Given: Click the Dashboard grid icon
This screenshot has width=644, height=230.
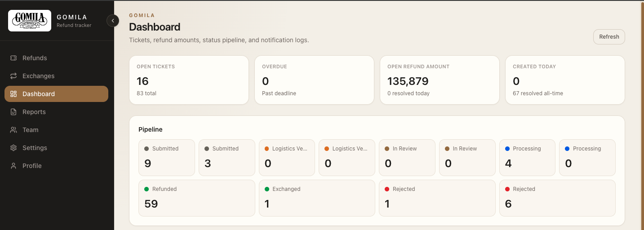Looking at the screenshot, I should tap(13, 94).
